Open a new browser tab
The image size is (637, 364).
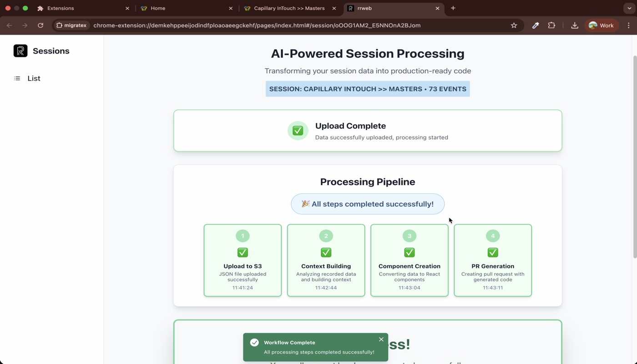(x=453, y=8)
